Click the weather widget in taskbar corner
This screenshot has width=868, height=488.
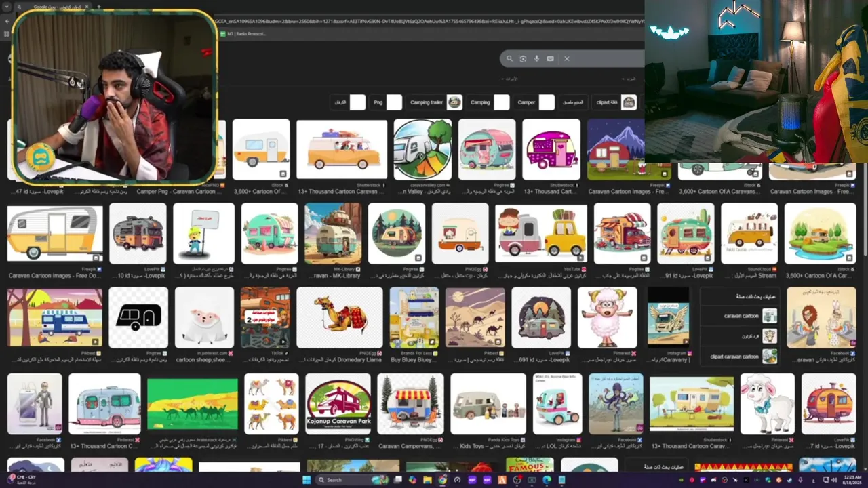point(22,480)
